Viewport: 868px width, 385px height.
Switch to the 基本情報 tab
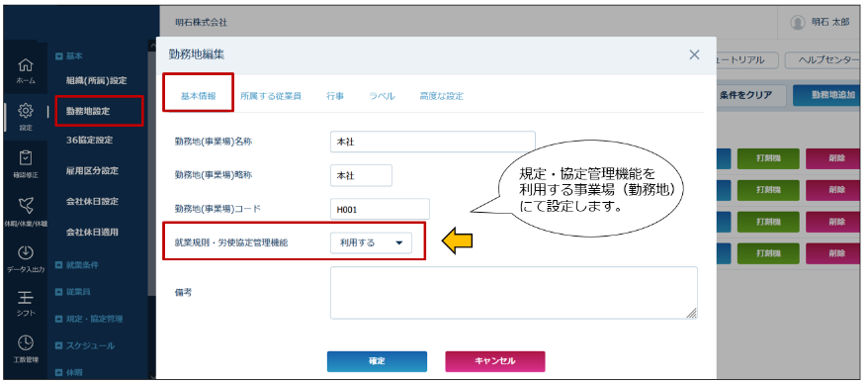click(x=198, y=96)
